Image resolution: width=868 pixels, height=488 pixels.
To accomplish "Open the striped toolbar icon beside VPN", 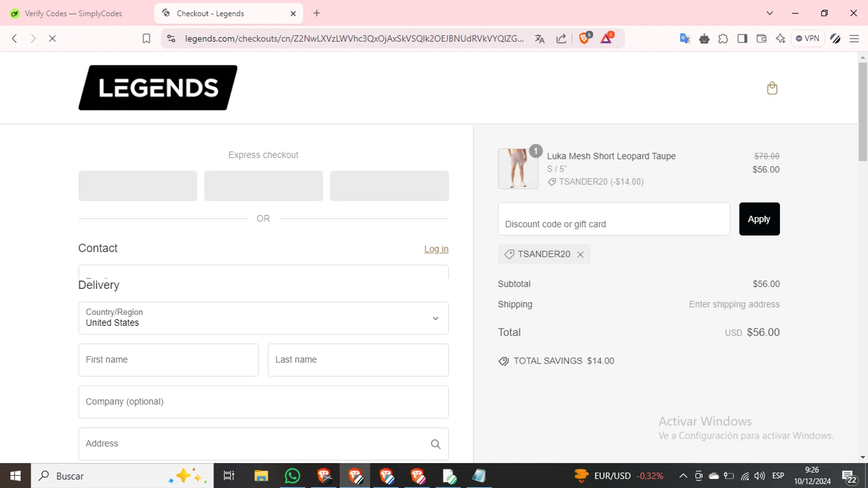I will [836, 39].
